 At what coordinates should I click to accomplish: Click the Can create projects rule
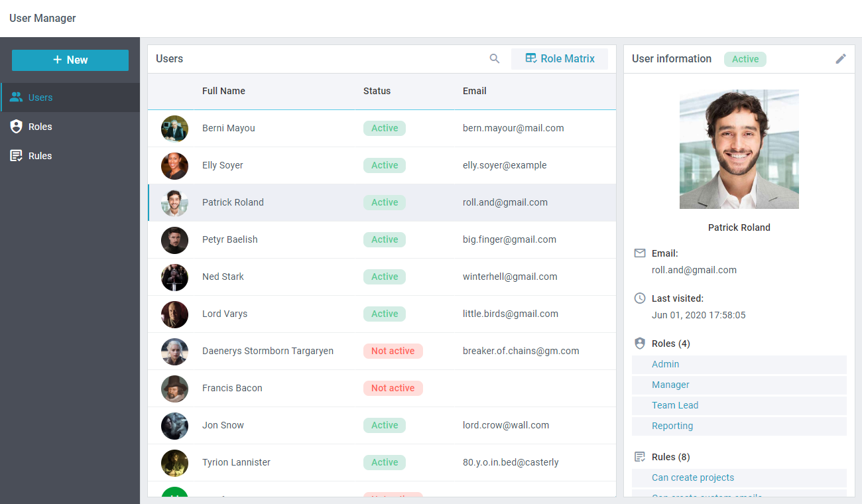[x=693, y=477]
